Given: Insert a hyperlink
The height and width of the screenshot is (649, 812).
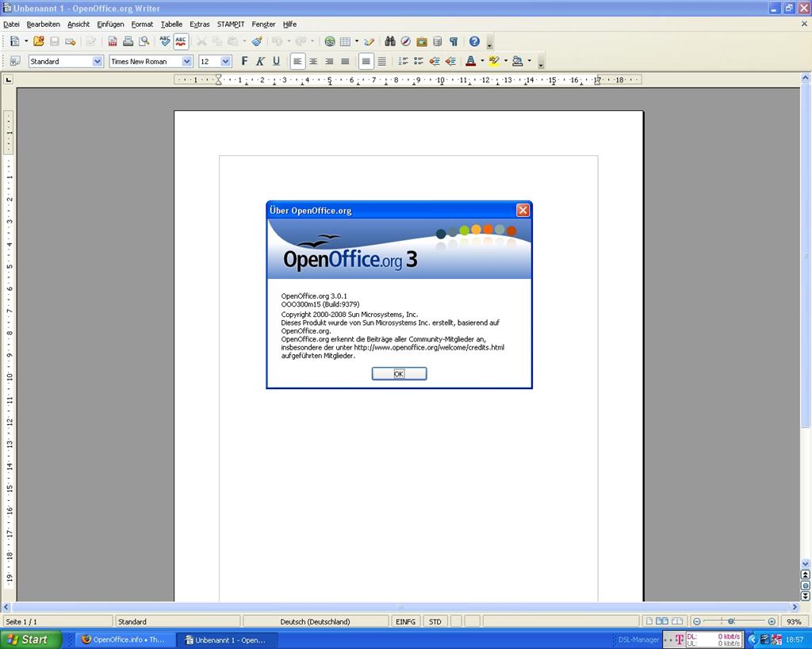Looking at the screenshot, I should 329,41.
